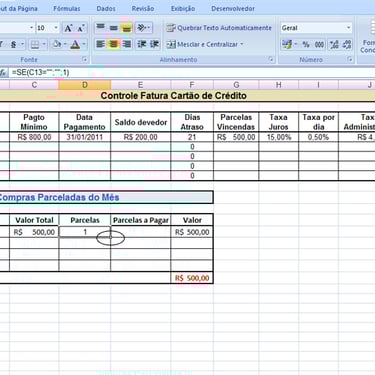Open orientation dropdown arrow

coord(149,28)
